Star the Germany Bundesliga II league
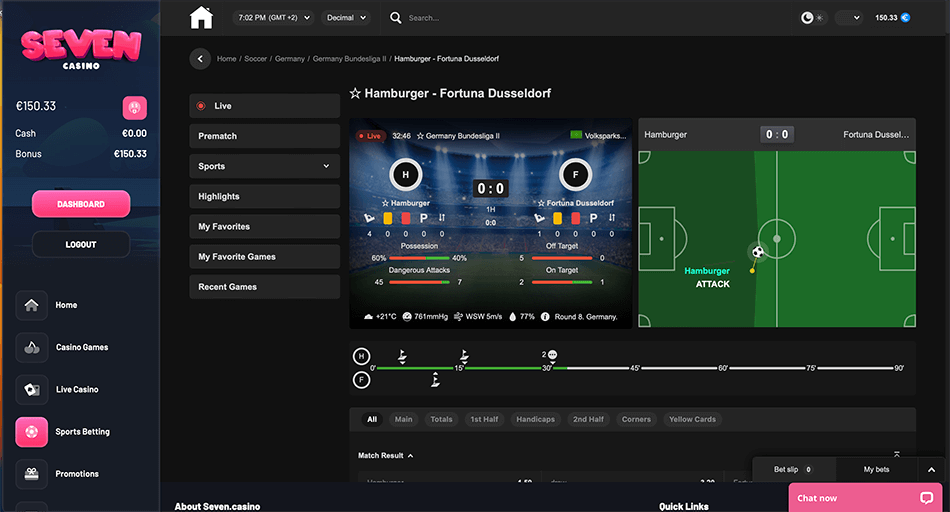The width and height of the screenshot is (950, 512). click(x=420, y=136)
